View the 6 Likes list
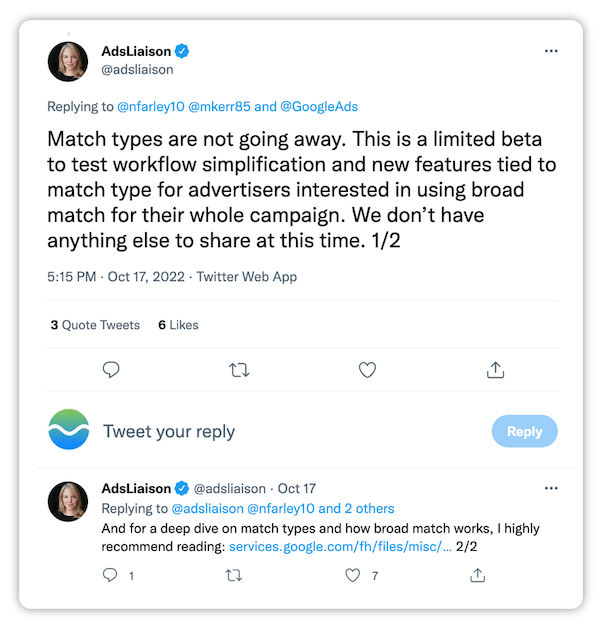This screenshot has height=624, width=600. point(178,325)
